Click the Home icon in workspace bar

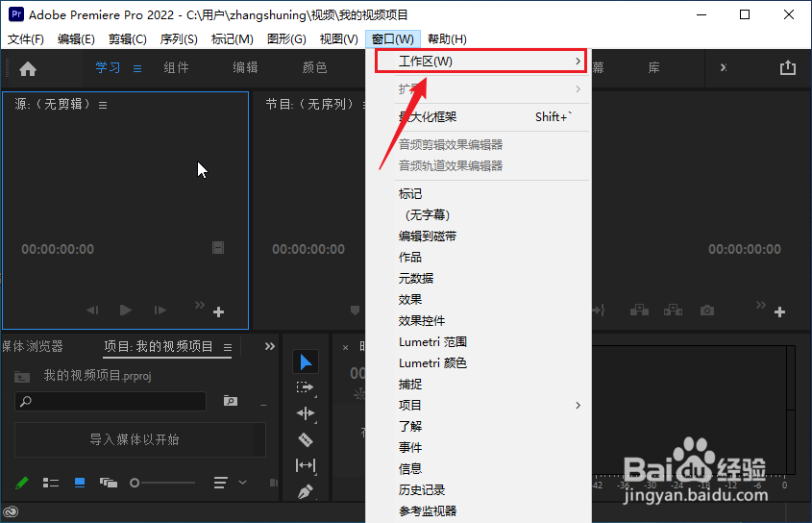pos(28,68)
